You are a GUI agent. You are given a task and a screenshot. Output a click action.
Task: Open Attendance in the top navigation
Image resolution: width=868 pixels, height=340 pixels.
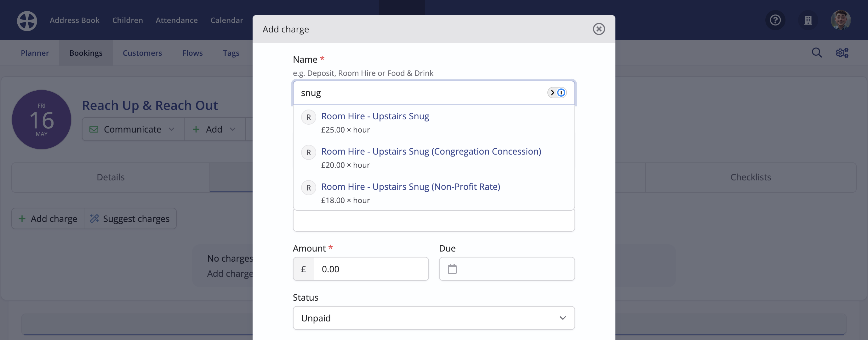point(177,20)
